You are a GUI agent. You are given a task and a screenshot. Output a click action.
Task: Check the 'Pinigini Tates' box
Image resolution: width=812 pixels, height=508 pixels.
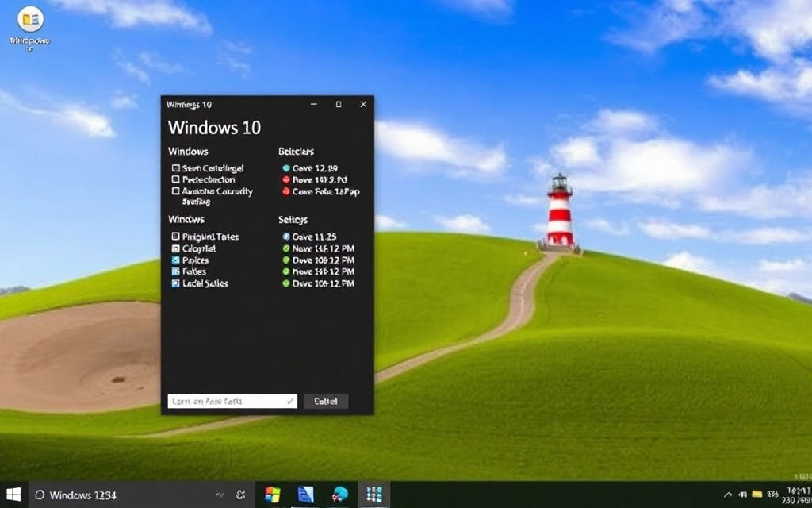tap(176, 237)
